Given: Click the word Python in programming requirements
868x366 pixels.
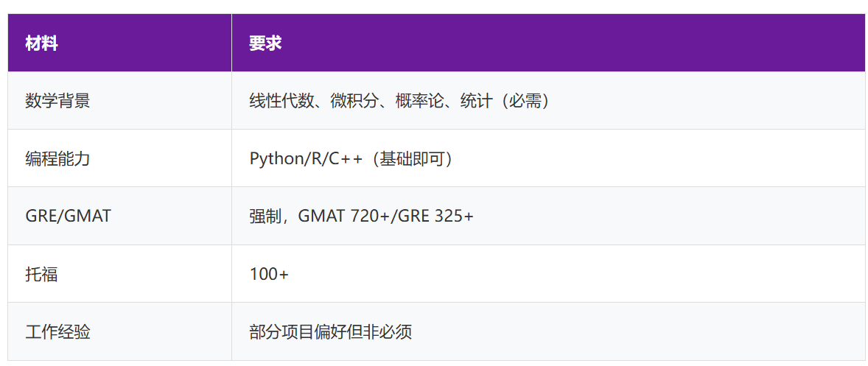Looking at the screenshot, I should click(276, 158).
